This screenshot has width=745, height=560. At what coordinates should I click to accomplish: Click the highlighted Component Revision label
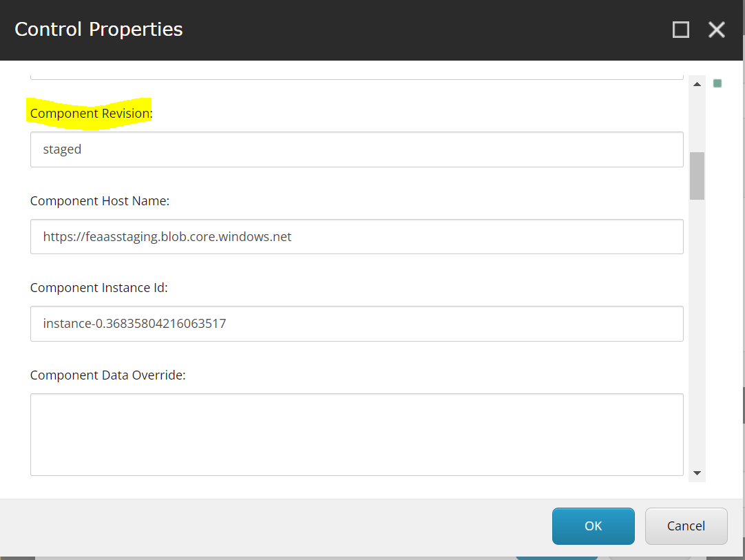[x=91, y=114]
